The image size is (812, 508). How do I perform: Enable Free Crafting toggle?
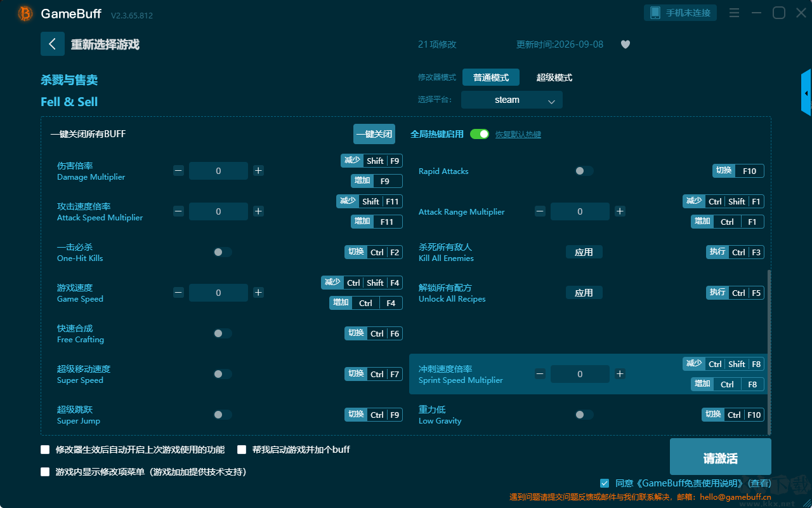[223, 333]
